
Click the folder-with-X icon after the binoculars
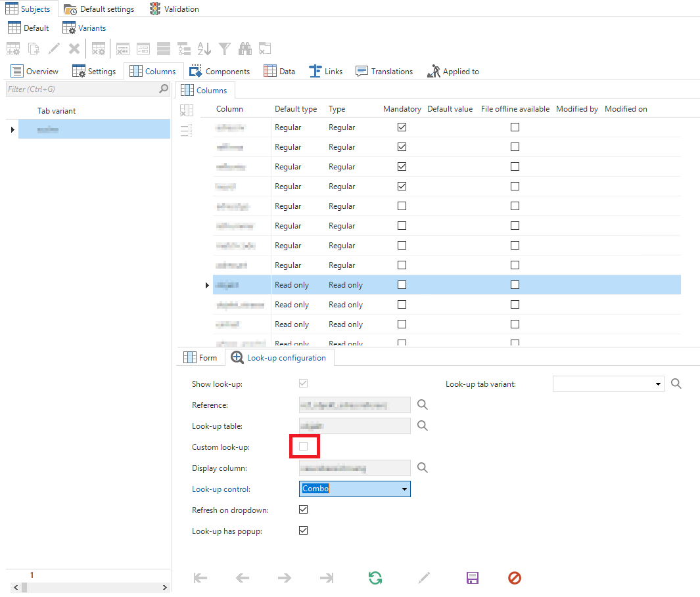pyautogui.click(x=265, y=49)
